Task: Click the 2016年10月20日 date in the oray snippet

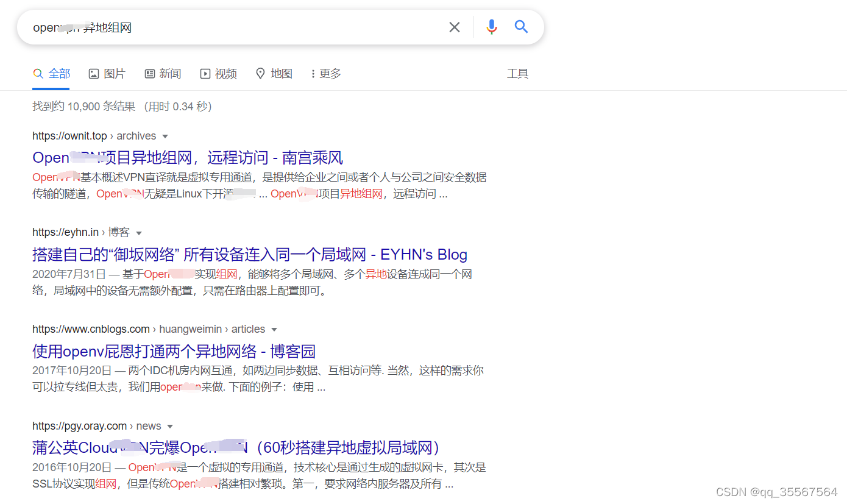Action: click(72, 467)
